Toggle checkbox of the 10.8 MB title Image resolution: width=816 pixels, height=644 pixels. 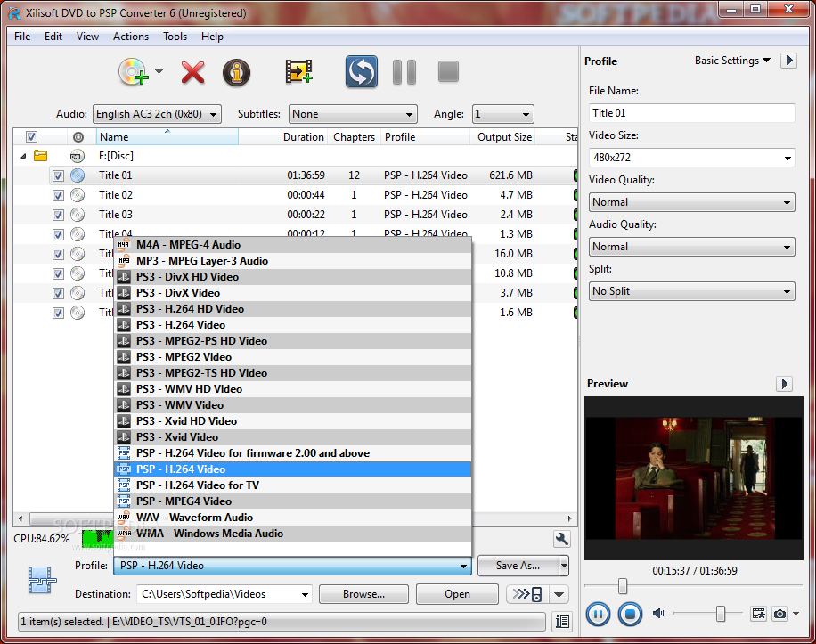[58, 273]
